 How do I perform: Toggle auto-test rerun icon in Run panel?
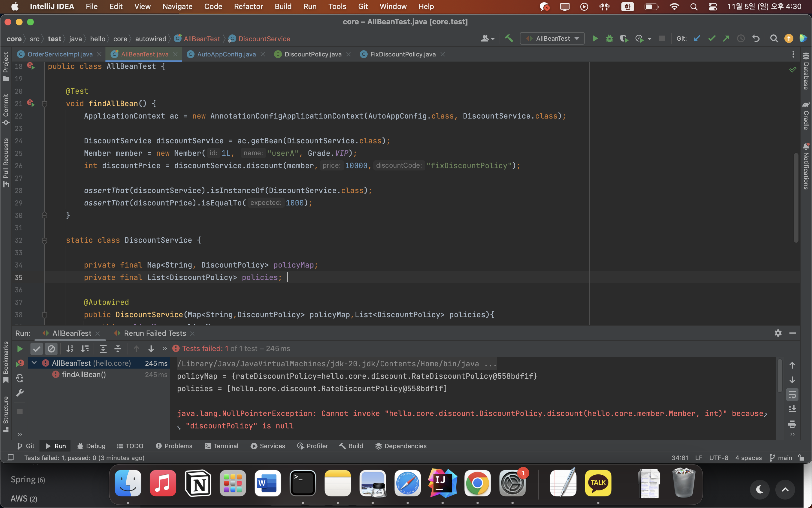(x=20, y=378)
